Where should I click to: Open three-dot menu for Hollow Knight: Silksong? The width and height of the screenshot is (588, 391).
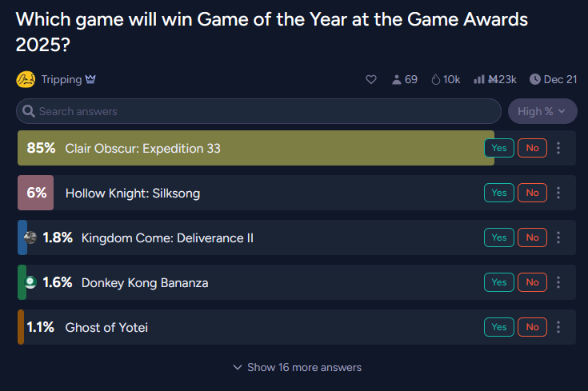click(x=558, y=193)
